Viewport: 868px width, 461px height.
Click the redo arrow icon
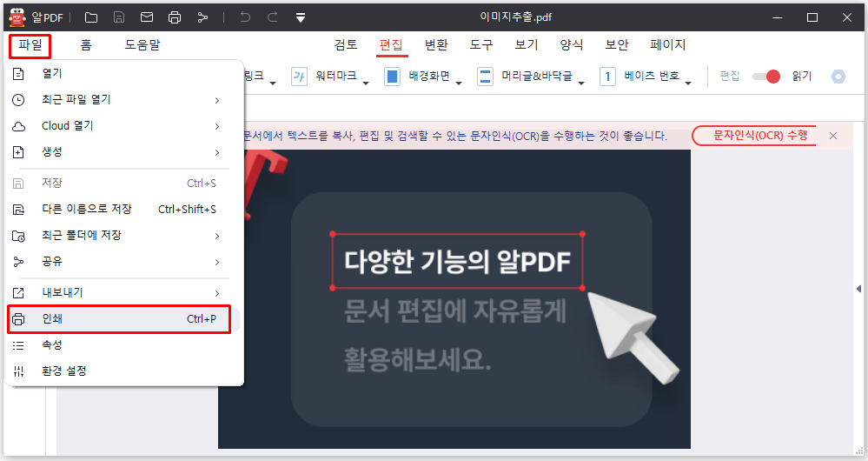pyautogui.click(x=272, y=17)
